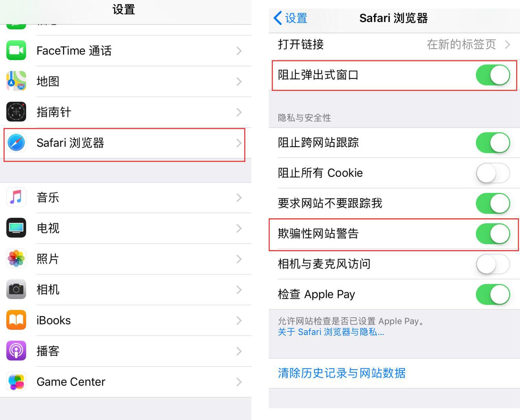Go back using the 设置 button
This screenshot has width=520, height=420.
[x=290, y=18]
